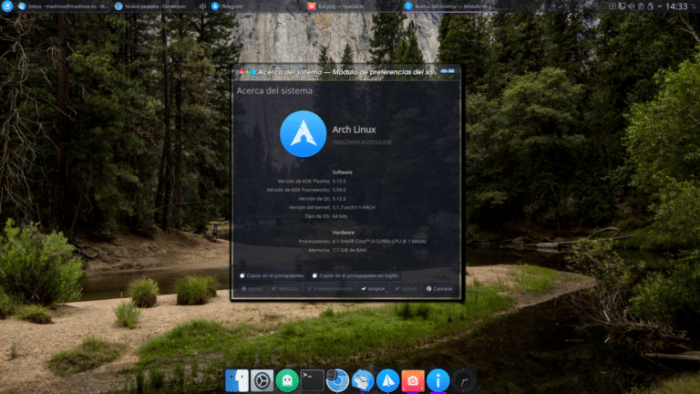Launch the terminal from the dock
Viewport: 700px width, 394px height.
[x=312, y=381]
